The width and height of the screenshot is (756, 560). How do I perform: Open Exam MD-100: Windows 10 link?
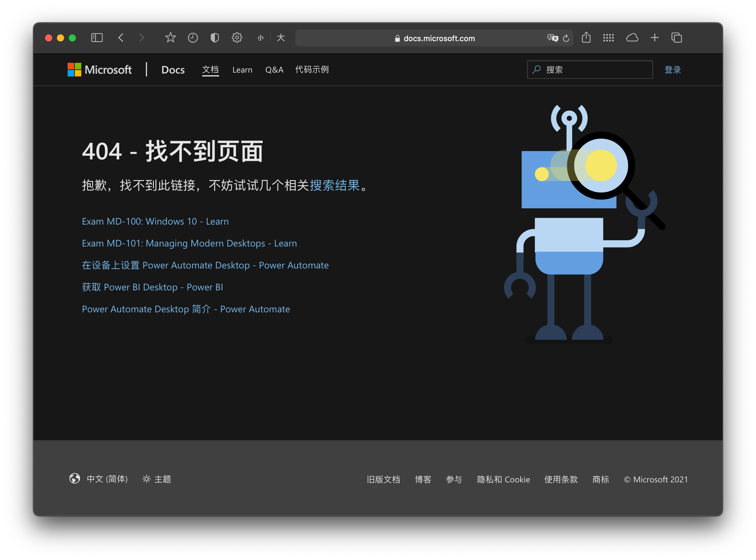pos(155,221)
